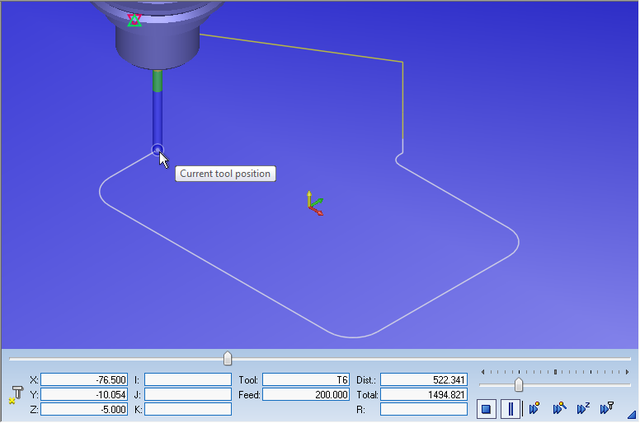Click the current tool position marker
Viewport: 640px width, 423px height.
[157, 150]
